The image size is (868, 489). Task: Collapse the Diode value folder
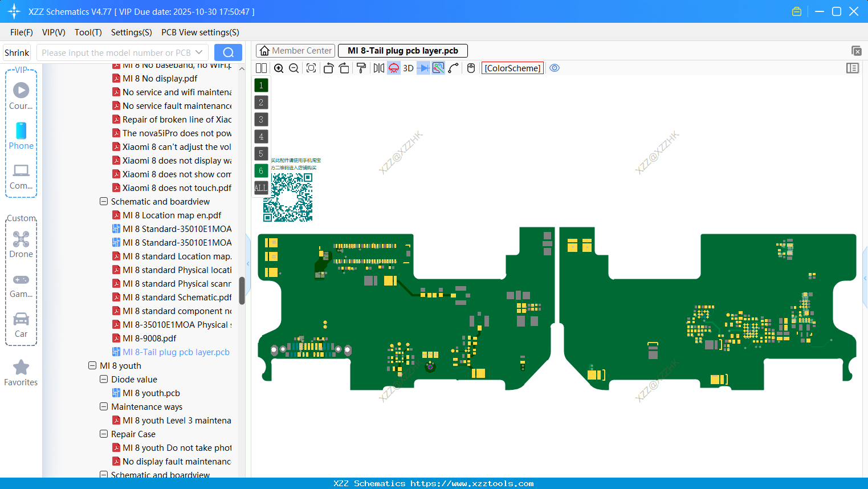[x=104, y=379]
